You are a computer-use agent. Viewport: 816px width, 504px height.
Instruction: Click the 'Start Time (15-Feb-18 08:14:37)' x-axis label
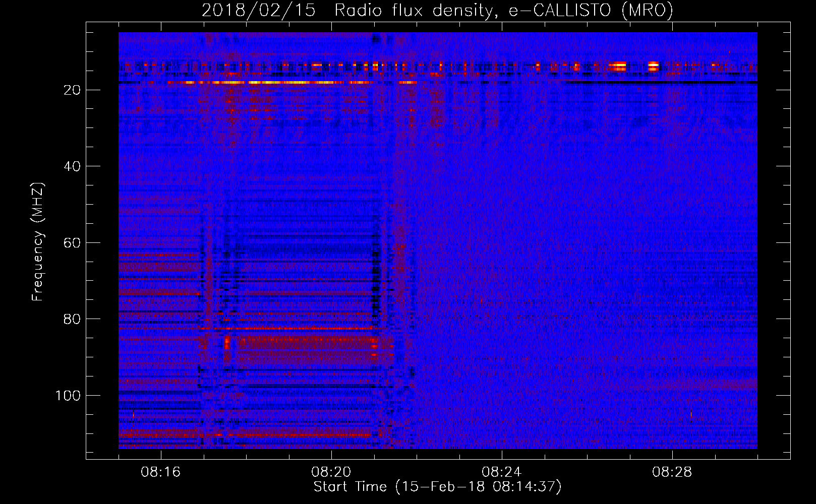click(437, 487)
